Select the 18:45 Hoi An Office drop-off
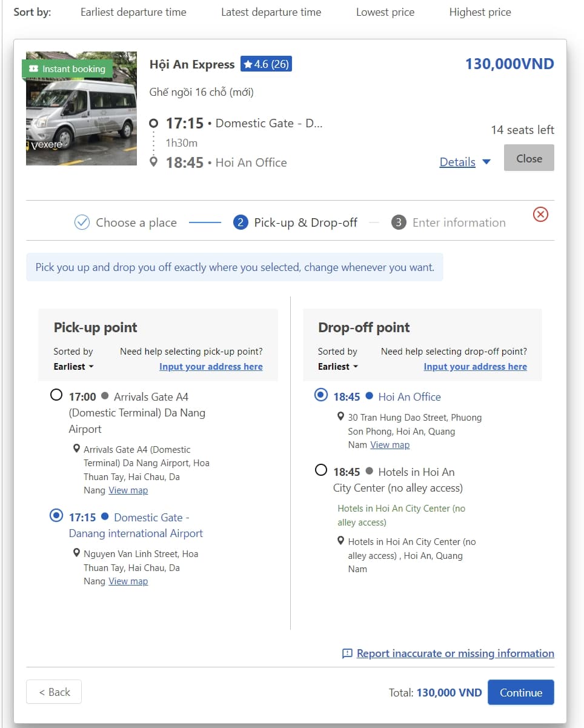 pos(321,395)
